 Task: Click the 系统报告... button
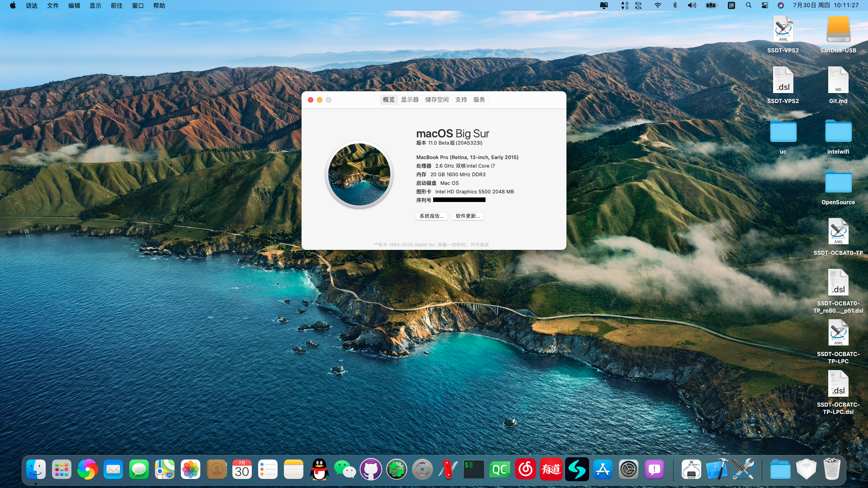432,216
